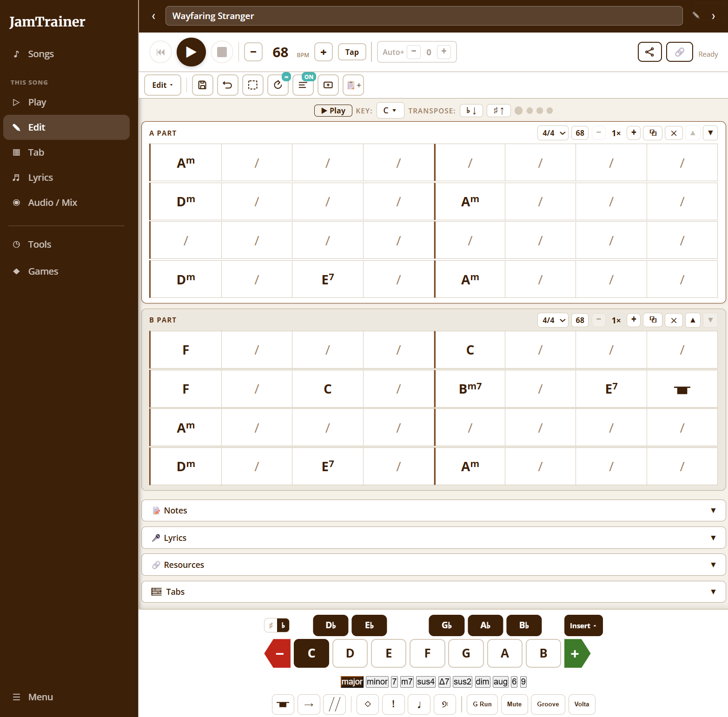Transpose down with the flat arrow button

[471, 111]
